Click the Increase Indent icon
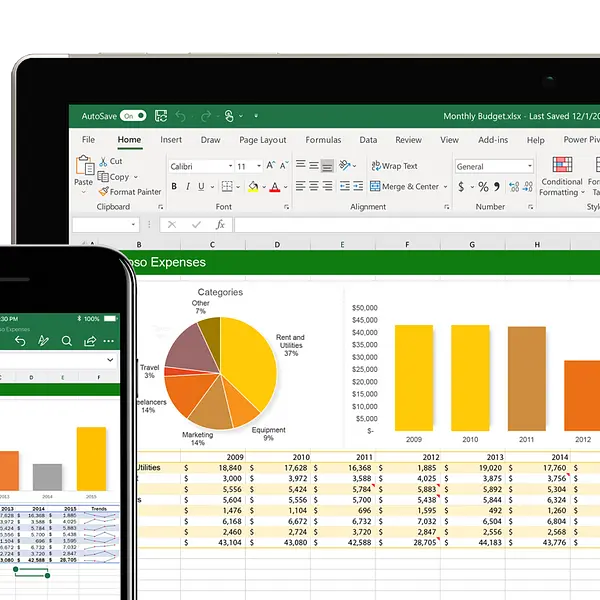Image resolution: width=600 pixels, height=600 pixels. pyautogui.click(x=358, y=186)
